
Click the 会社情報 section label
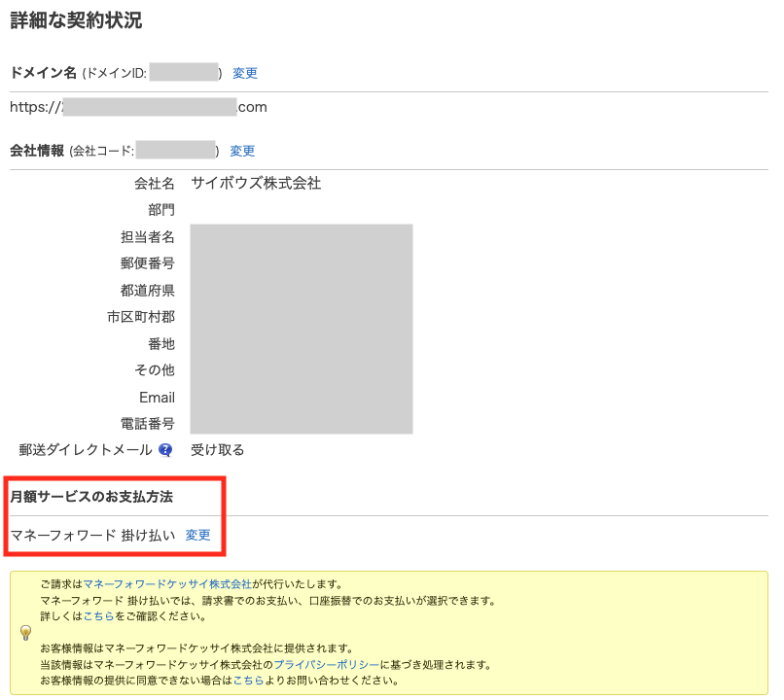(x=37, y=151)
